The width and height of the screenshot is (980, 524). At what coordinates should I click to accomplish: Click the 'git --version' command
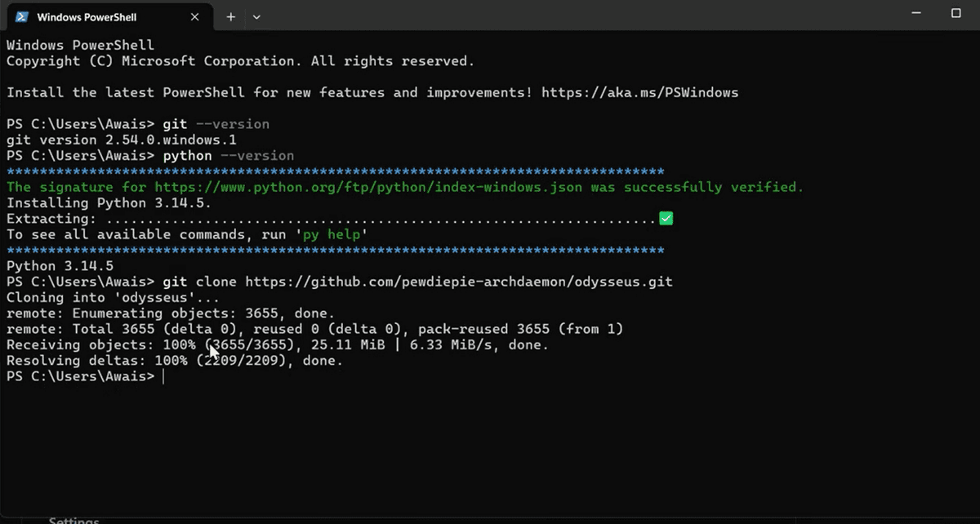pyautogui.click(x=216, y=124)
